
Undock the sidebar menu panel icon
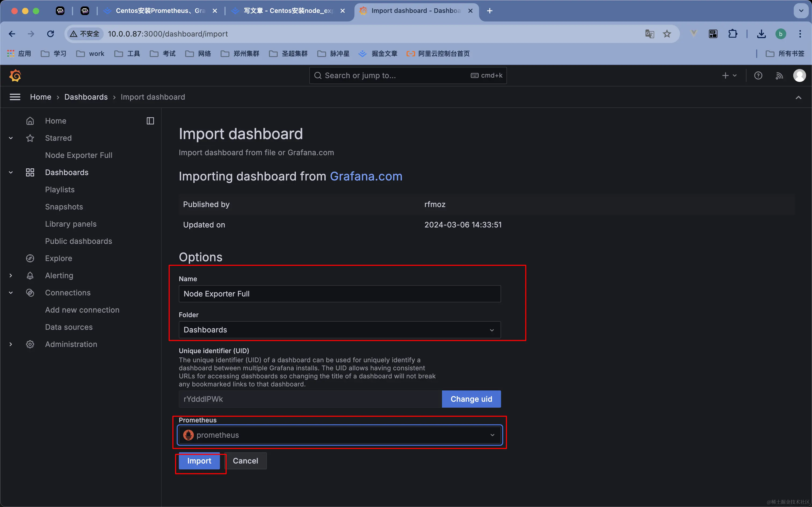150,121
